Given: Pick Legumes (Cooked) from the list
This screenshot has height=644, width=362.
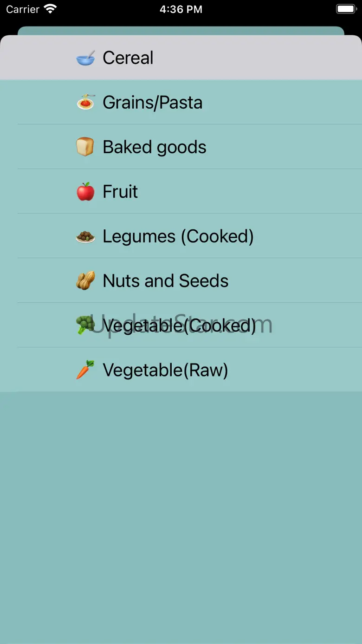Looking at the screenshot, I should click(x=178, y=236).
